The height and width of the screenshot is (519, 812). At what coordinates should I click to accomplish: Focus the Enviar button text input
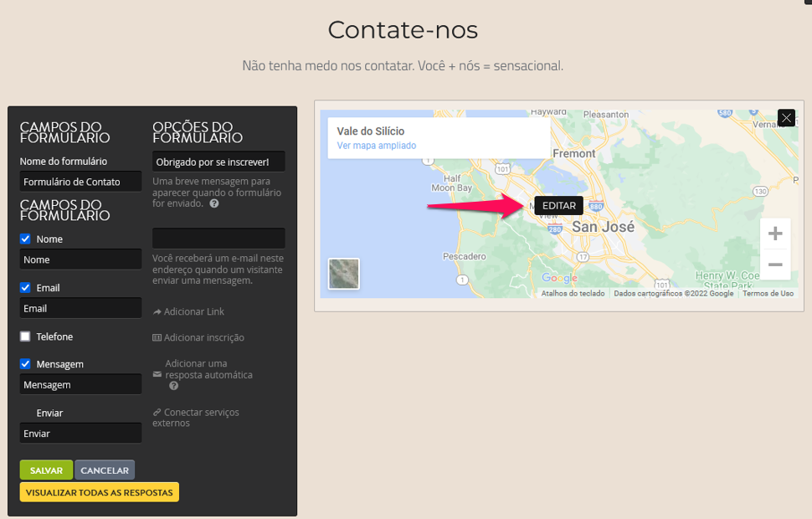(x=80, y=433)
